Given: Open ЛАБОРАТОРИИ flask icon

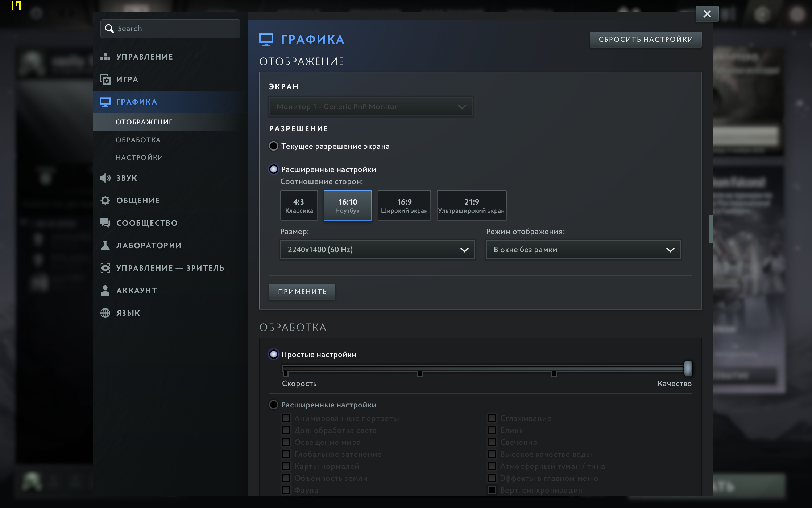Looking at the screenshot, I should [x=105, y=245].
